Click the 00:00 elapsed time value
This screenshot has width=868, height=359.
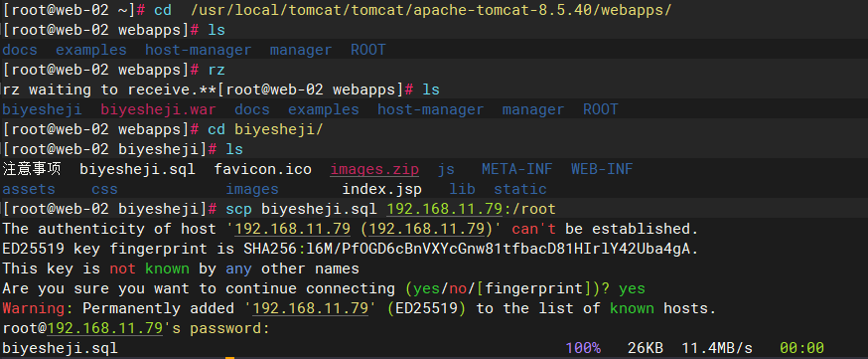pyautogui.click(x=801, y=348)
